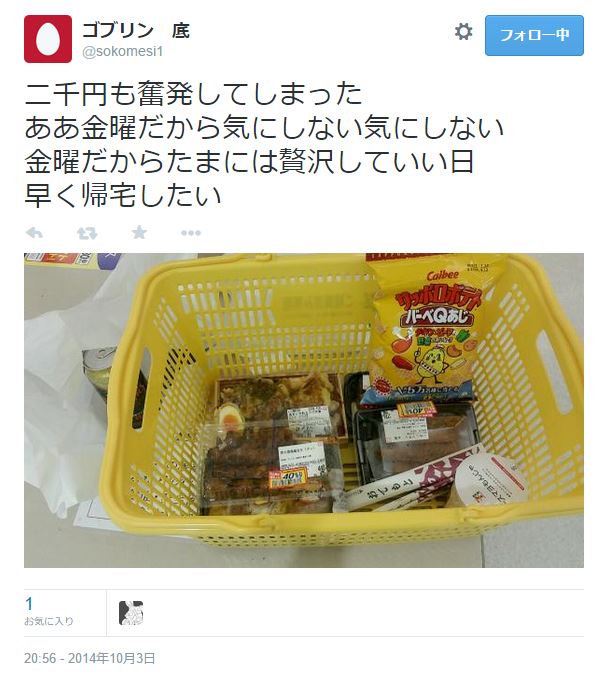Retweet this post using the retweet icon
The height and width of the screenshot is (682, 599).
pos(87,234)
